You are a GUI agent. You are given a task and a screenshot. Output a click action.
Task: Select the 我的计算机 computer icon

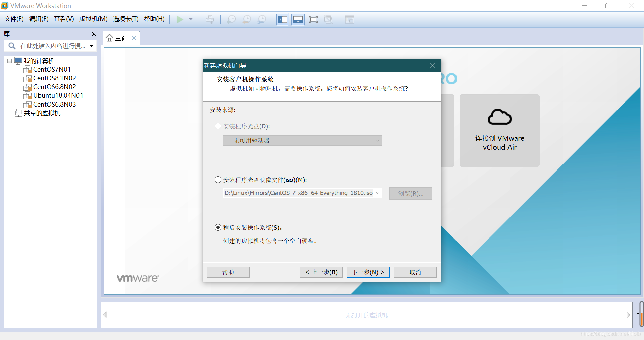coord(18,61)
